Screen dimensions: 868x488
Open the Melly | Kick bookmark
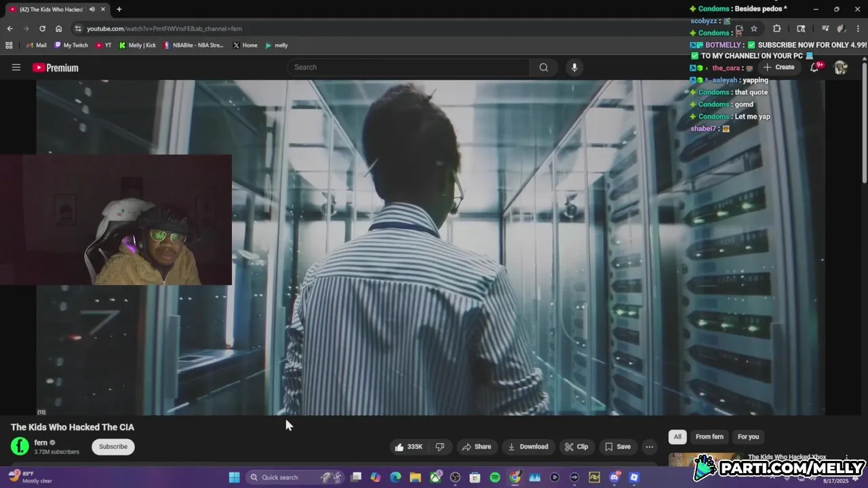point(137,45)
